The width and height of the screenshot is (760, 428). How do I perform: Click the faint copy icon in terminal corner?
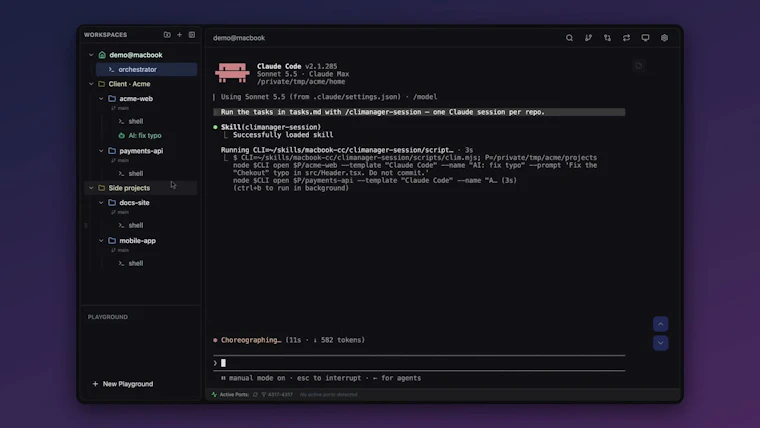pyautogui.click(x=639, y=66)
